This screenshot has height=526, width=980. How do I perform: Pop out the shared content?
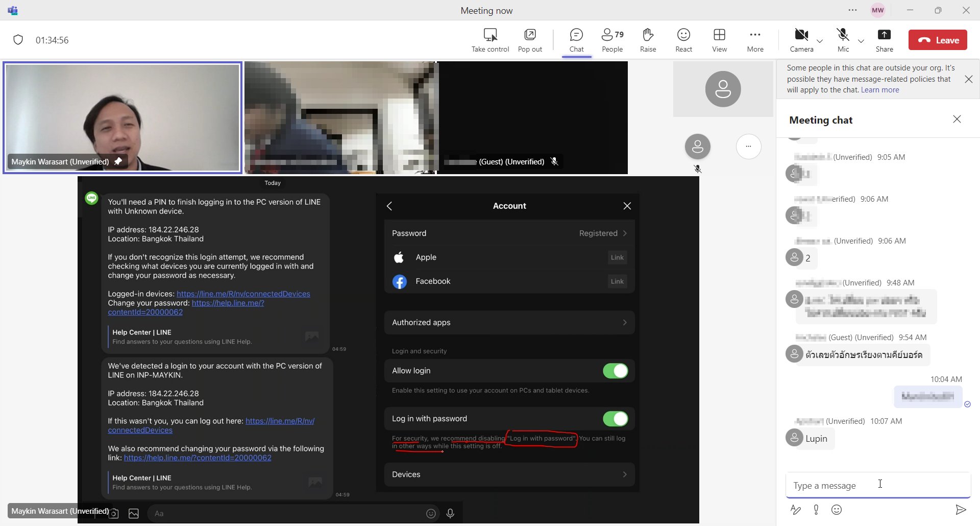tap(530, 35)
